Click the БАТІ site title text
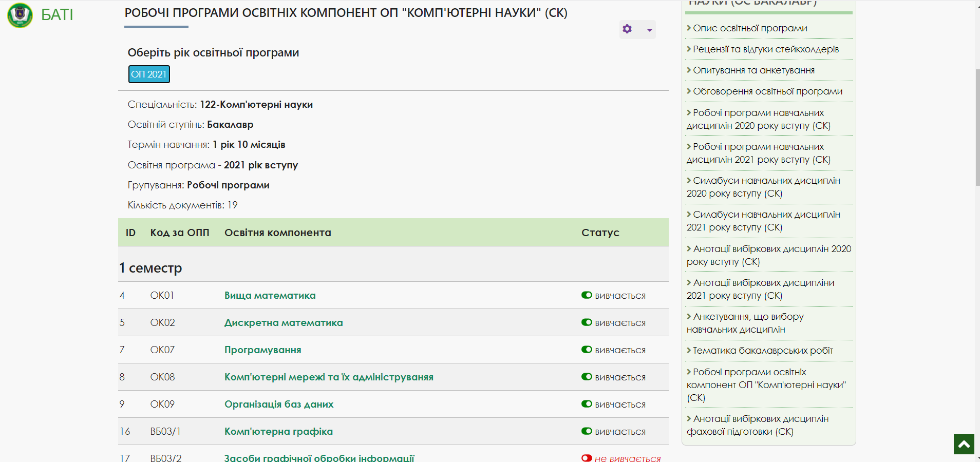The width and height of the screenshot is (980, 462). tap(57, 15)
